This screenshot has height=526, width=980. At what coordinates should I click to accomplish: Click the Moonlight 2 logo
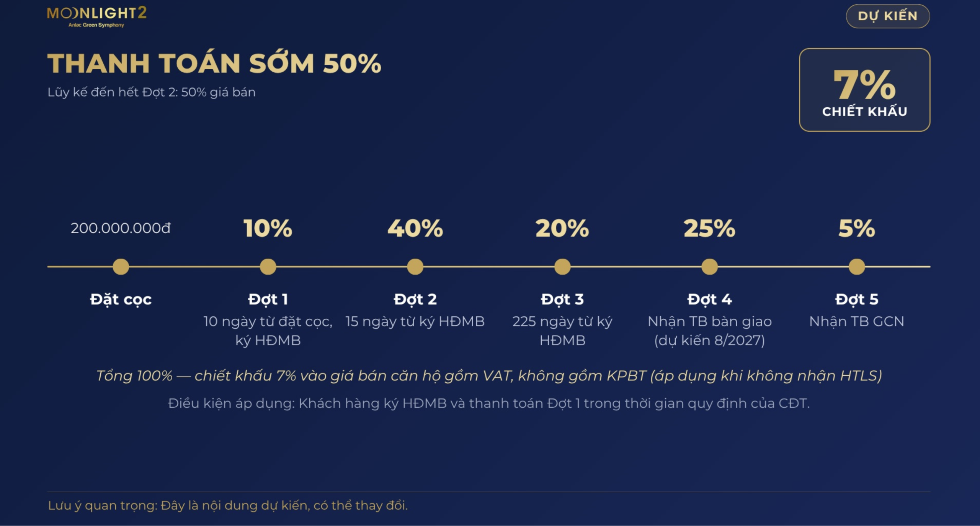click(96, 17)
